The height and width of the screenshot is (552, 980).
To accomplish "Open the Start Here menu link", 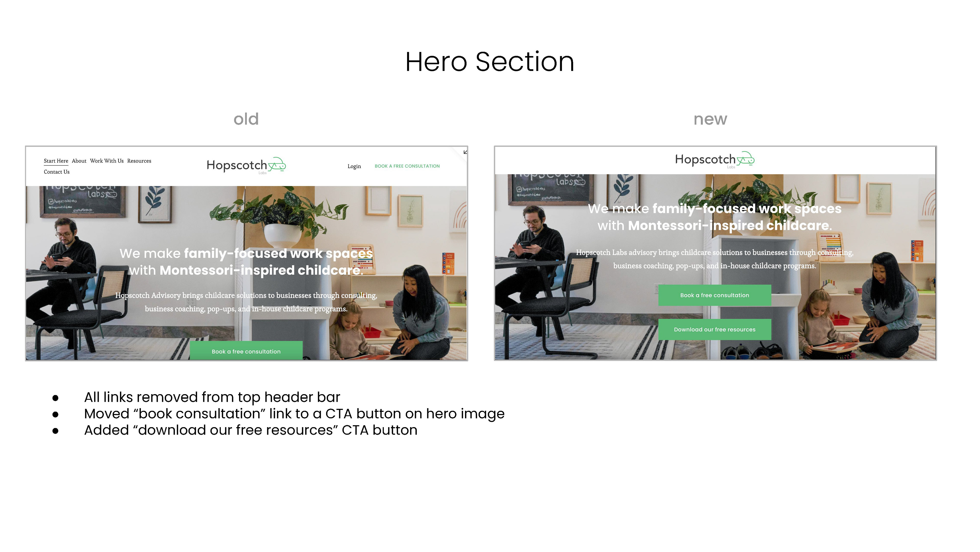I will (x=56, y=161).
